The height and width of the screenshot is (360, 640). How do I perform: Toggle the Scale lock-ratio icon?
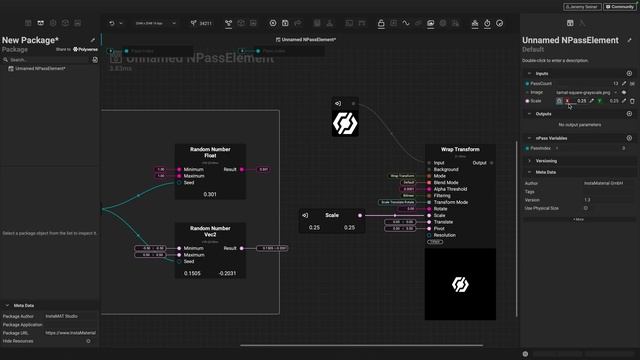point(559,101)
